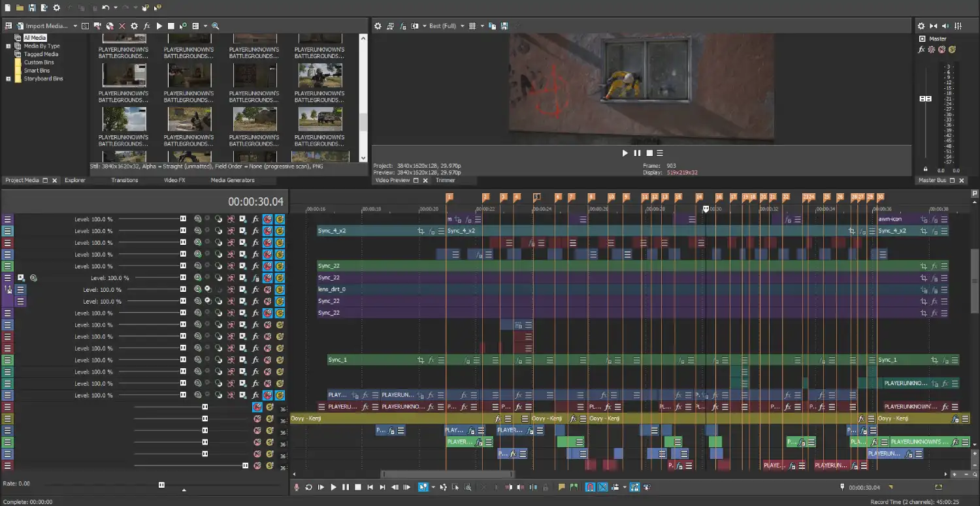Adjust the playback Rate slider
Viewport: 980px width, 506px height.
point(161,484)
